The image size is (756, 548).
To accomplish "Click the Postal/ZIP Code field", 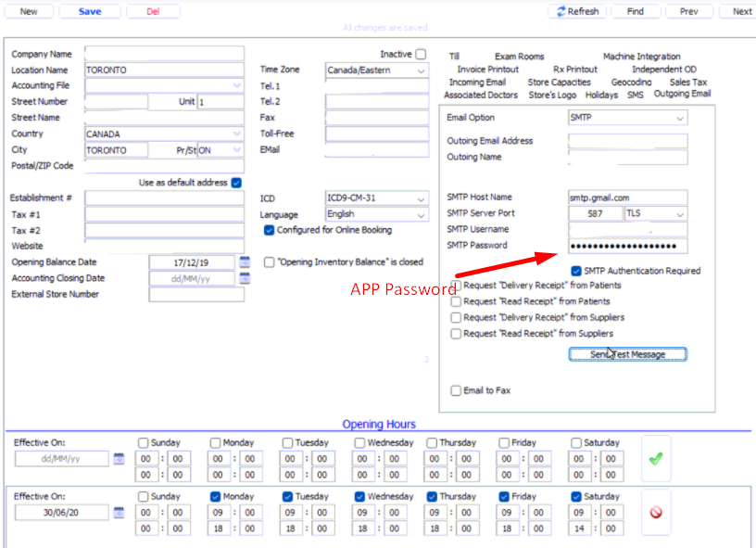I will coord(164,166).
